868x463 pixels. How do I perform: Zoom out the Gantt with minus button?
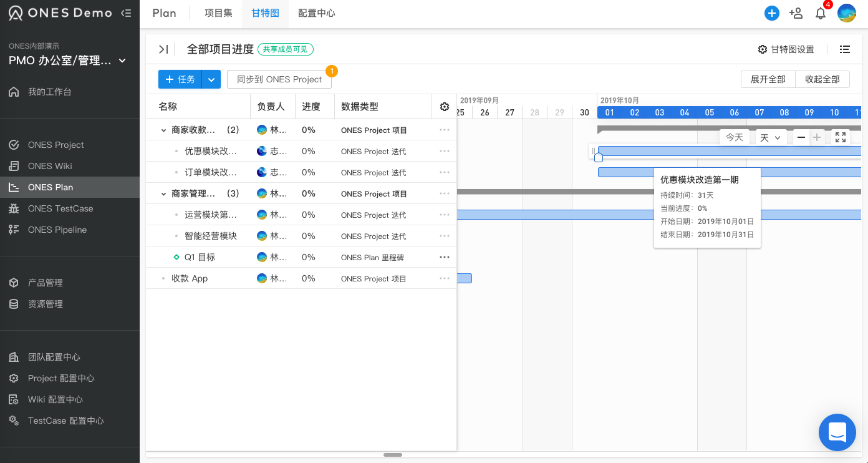[801, 137]
